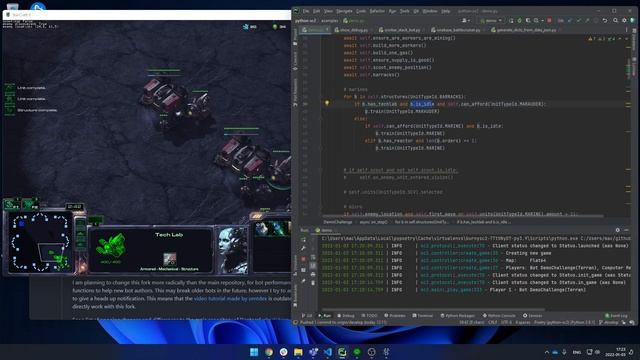Click the red Stop icon in Run panel sidebar
640x360 pixels.
303,259
